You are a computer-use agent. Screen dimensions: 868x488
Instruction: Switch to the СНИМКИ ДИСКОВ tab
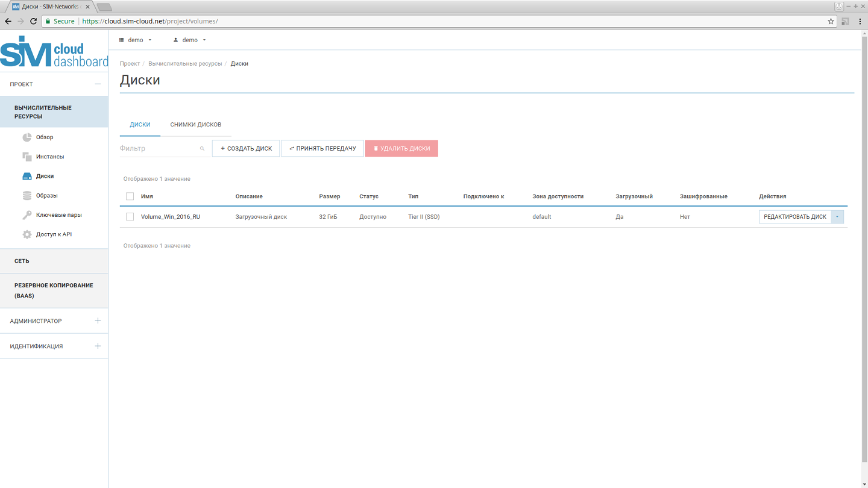pyautogui.click(x=196, y=125)
